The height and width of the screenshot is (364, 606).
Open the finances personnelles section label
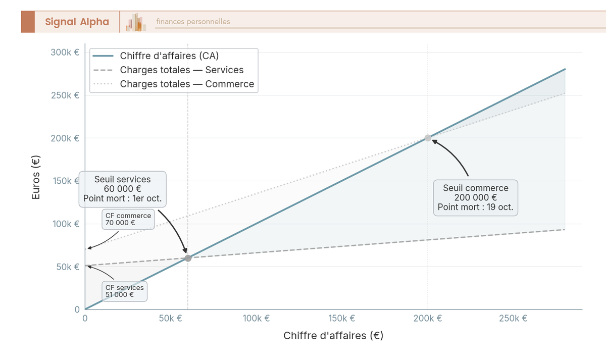[193, 22]
